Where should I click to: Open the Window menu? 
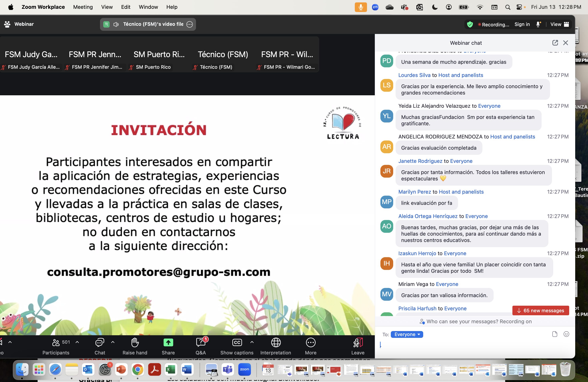click(148, 7)
